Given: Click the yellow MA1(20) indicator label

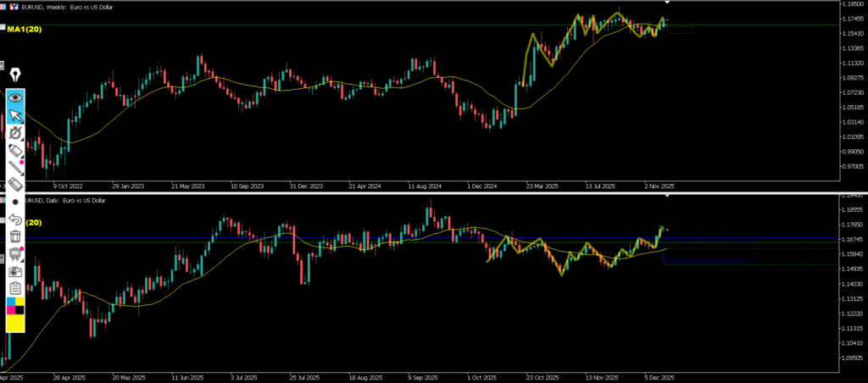Looking at the screenshot, I should [25, 30].
